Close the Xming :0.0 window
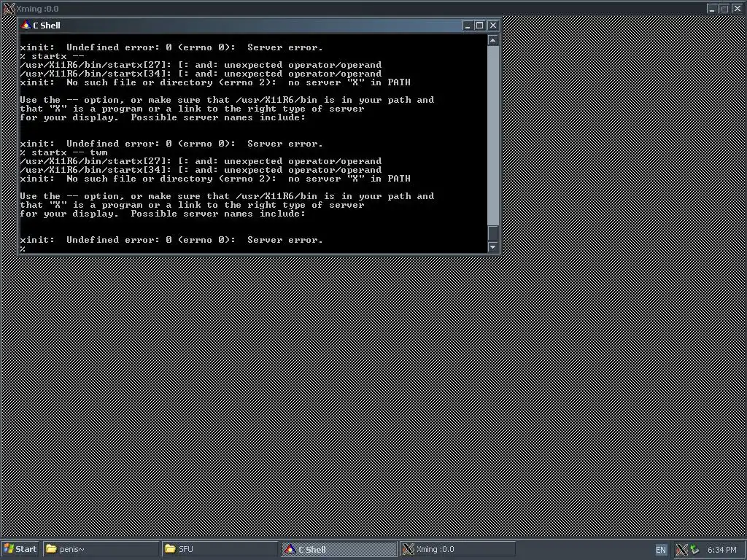Image resolution: width=747 pixels, height=560 pixels. (x=737, y=9)
